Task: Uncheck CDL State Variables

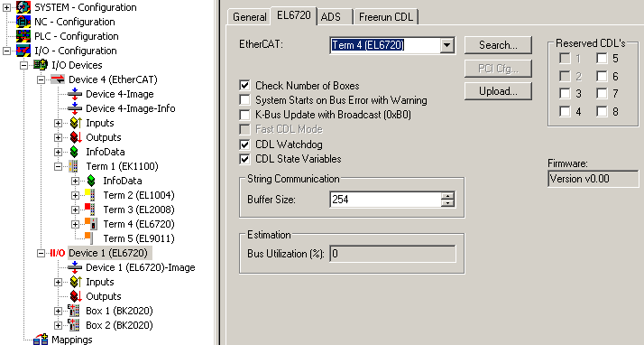Action: coord(244,159)
